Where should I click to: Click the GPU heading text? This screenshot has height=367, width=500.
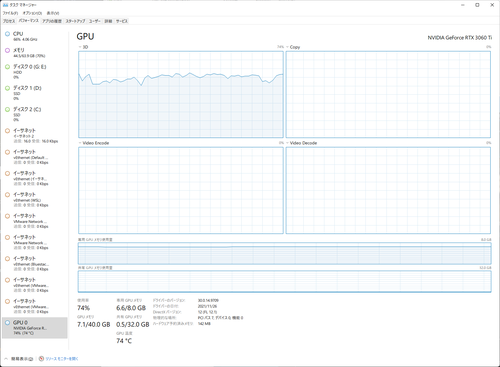[x=85, y=36]
